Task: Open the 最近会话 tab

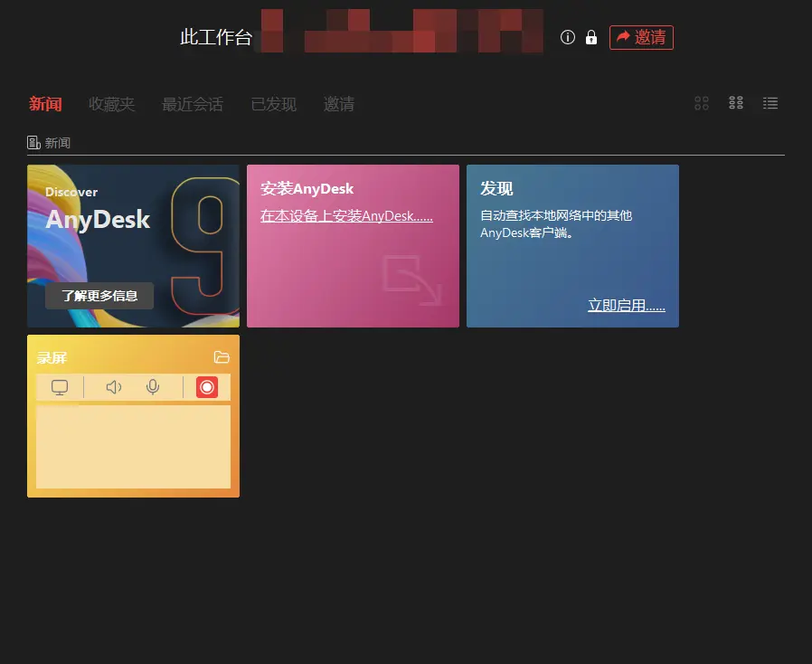Action: pos(192,104)
